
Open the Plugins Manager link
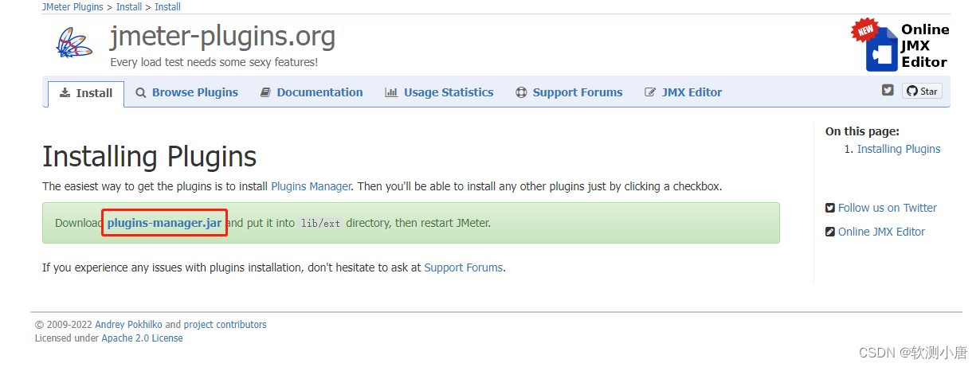tap(311, 186)
